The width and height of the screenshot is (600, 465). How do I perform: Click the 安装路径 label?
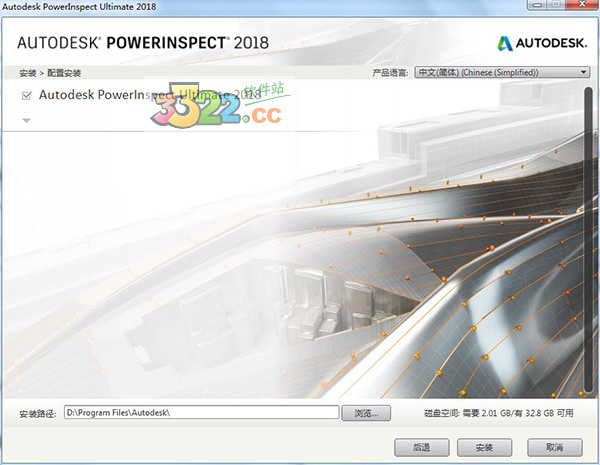38,414
